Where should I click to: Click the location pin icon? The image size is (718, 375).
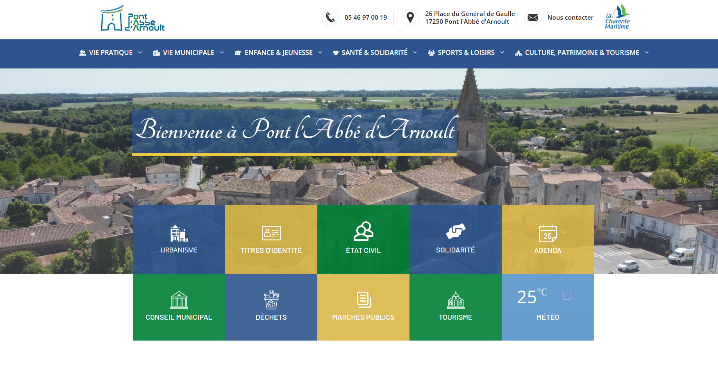pyautogui.click(x=410, y=17)
